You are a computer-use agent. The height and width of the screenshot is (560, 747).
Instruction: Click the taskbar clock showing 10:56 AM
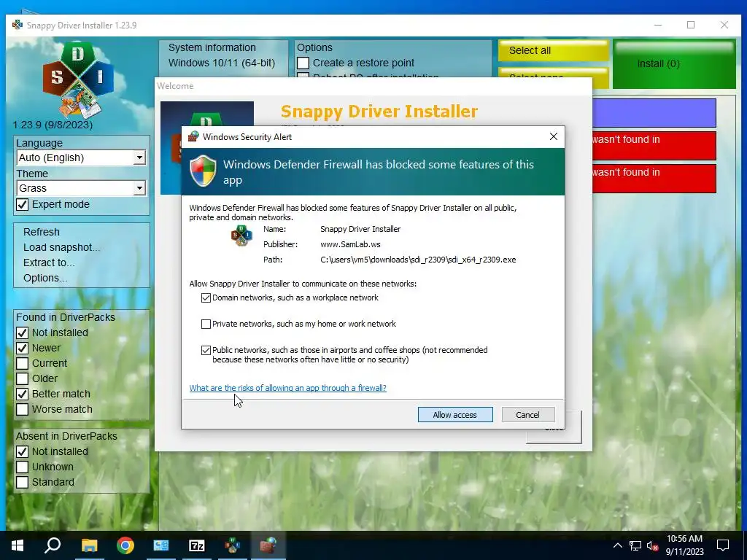point(684,545)
